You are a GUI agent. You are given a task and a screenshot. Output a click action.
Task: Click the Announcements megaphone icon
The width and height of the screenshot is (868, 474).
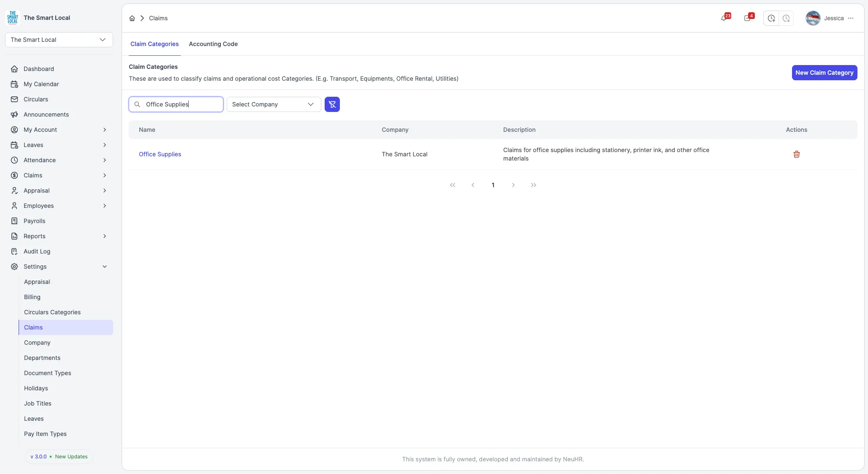pos(14,114)
